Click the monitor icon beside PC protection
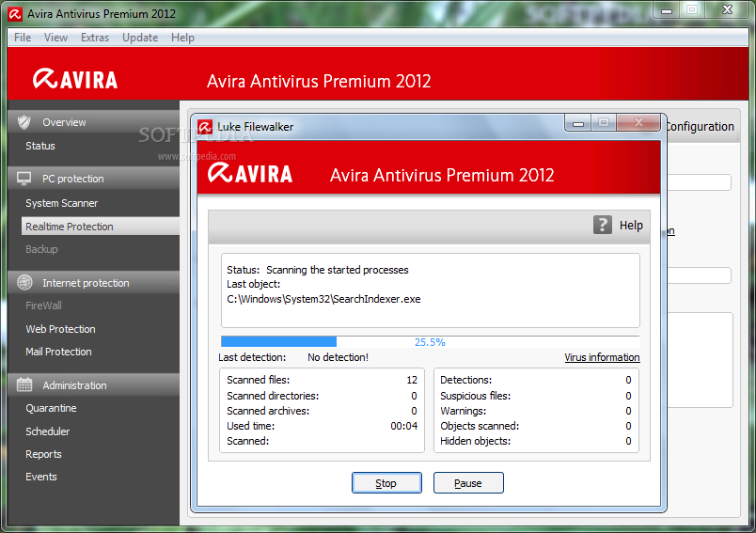Screen dimensions: 756x533 [x=24, y=179]
